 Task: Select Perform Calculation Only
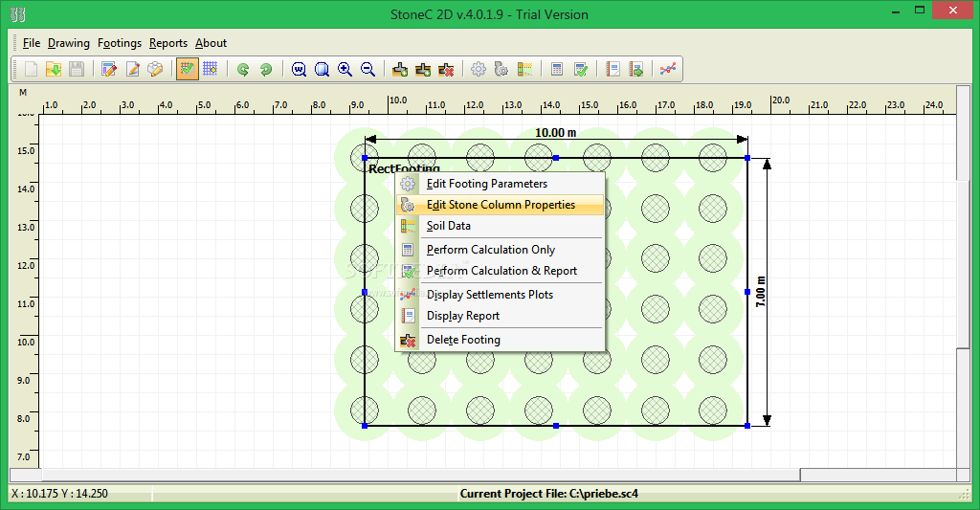click(x=500, y=250)
